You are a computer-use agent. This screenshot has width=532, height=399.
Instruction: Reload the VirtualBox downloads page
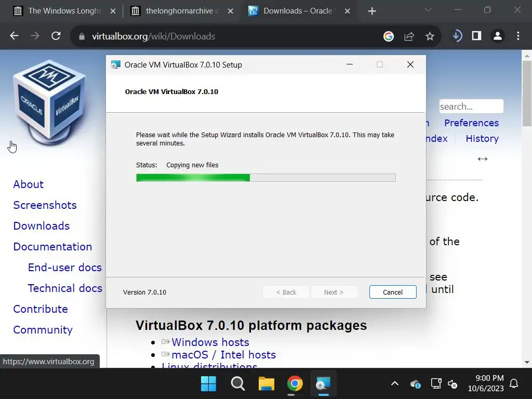(x=56, y=36)
